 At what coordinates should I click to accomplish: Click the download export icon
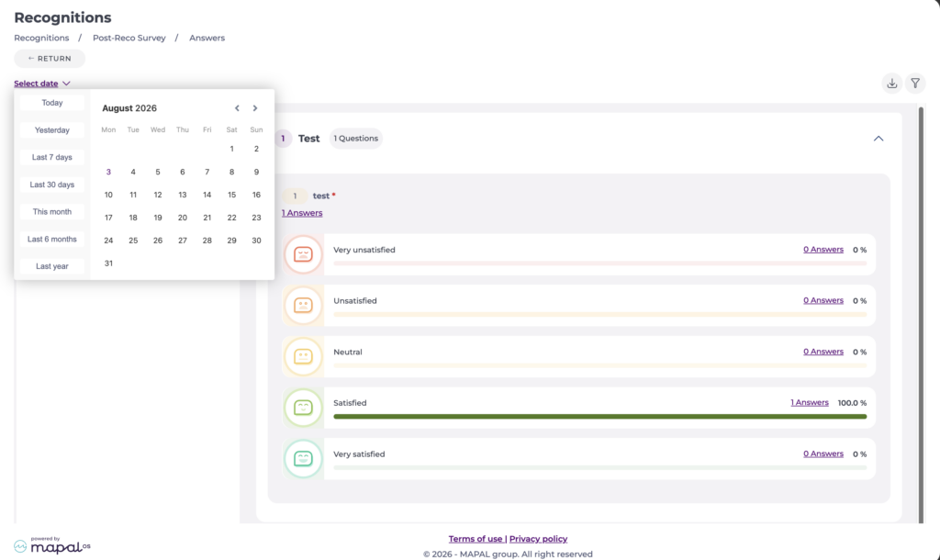892,84
